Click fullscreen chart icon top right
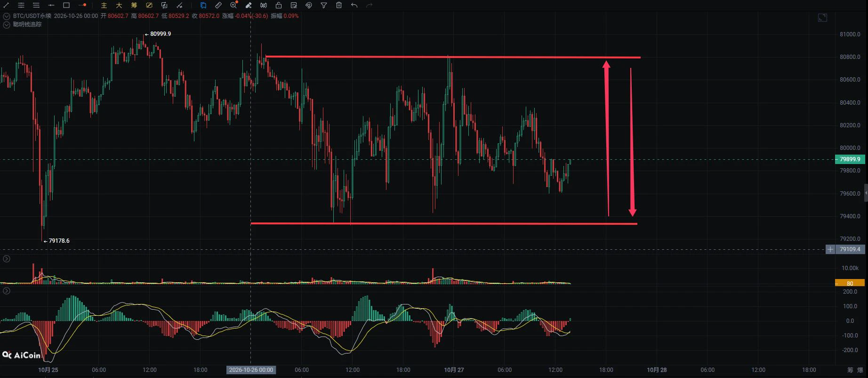 [822, 18]
